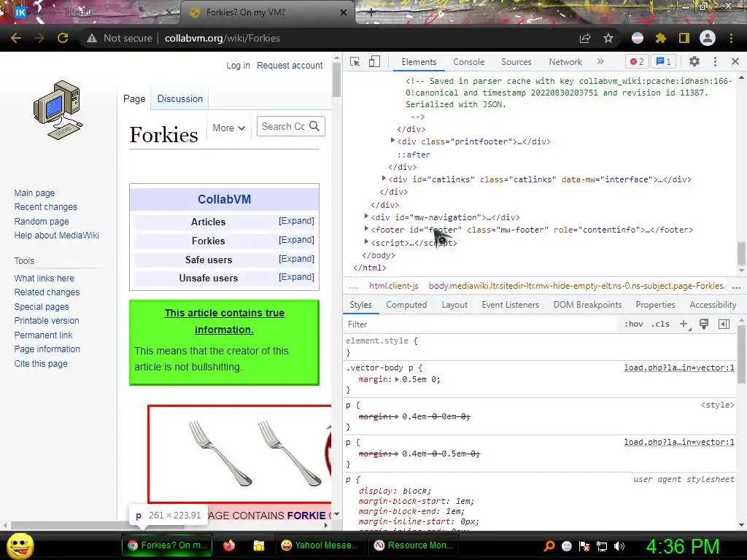
Task: Click the CollabVM computer logo
Action: click(x=58, y=110)
